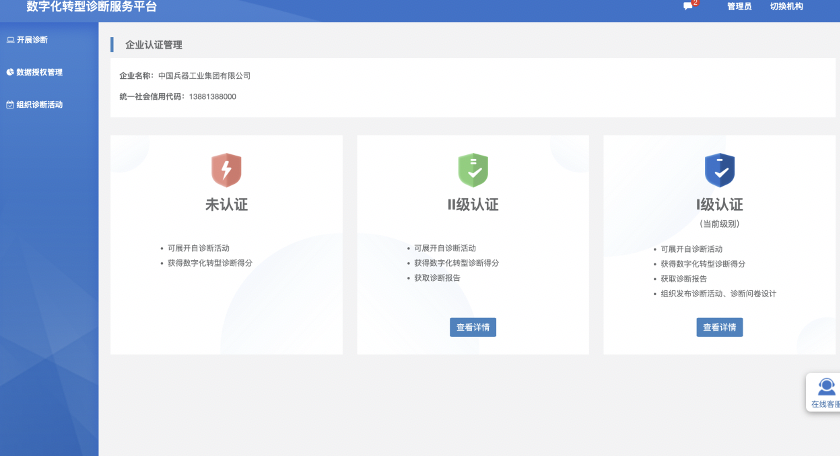Image resolution: width=840 pixels, height=456 pixels.
Task: Click the 企业认证管理 heading
Action: click(154, 45)
